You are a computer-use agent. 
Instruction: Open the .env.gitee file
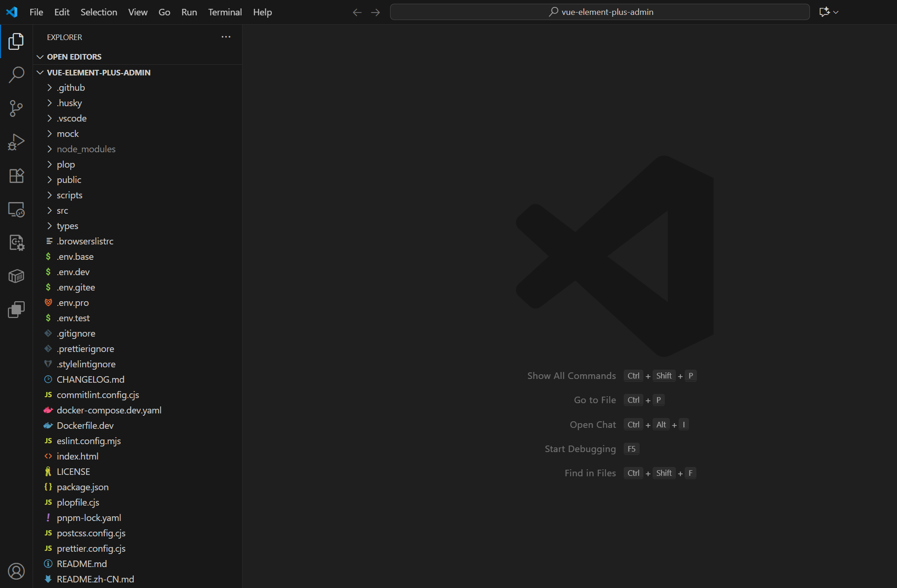137,287
